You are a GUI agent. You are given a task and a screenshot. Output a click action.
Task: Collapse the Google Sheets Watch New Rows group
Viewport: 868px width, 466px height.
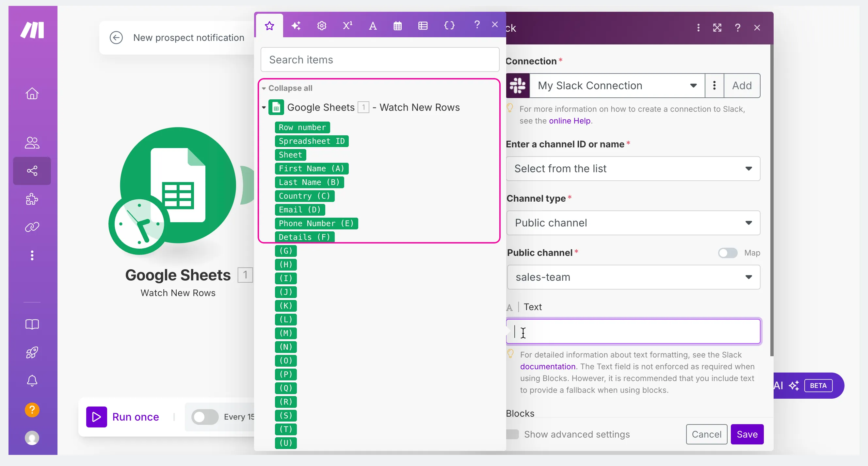pyautogui.click(x=264, y=108)
